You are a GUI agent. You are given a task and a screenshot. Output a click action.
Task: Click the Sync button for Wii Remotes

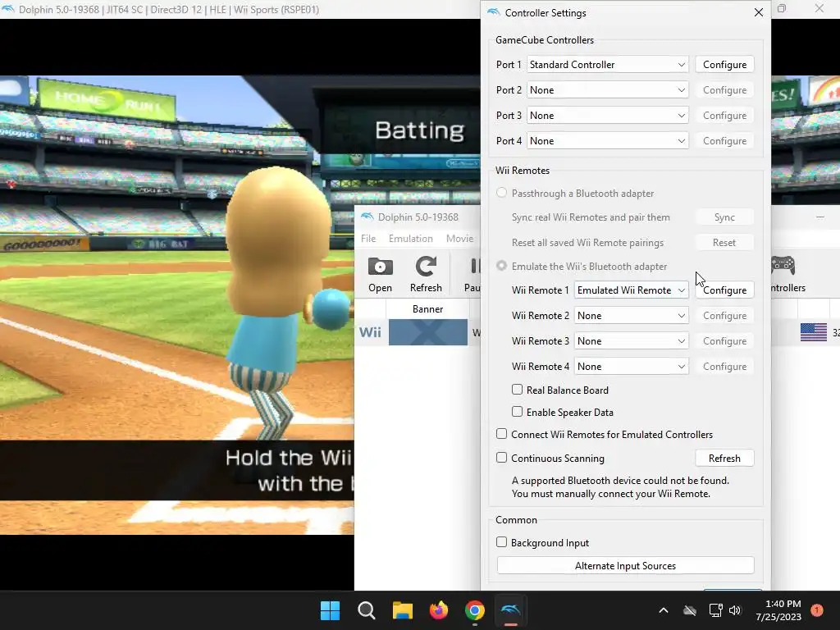click(x=724, y=217)
